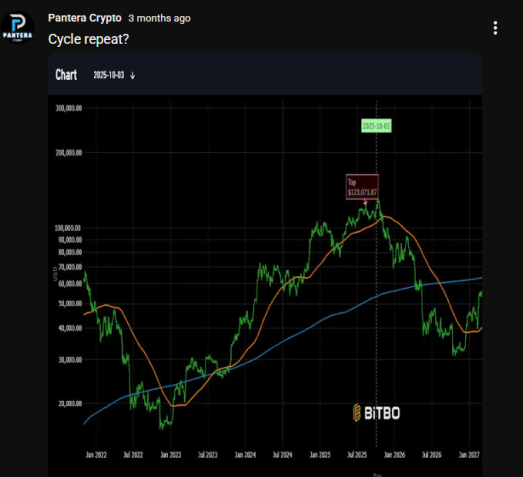This screenshot has height=477, width=523.
Task: Open the three-dot post options menu
Action: tap(495, 28)
